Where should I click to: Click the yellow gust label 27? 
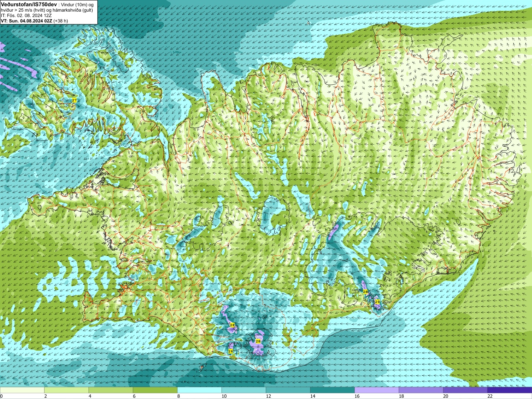click(x=74, y=101)
